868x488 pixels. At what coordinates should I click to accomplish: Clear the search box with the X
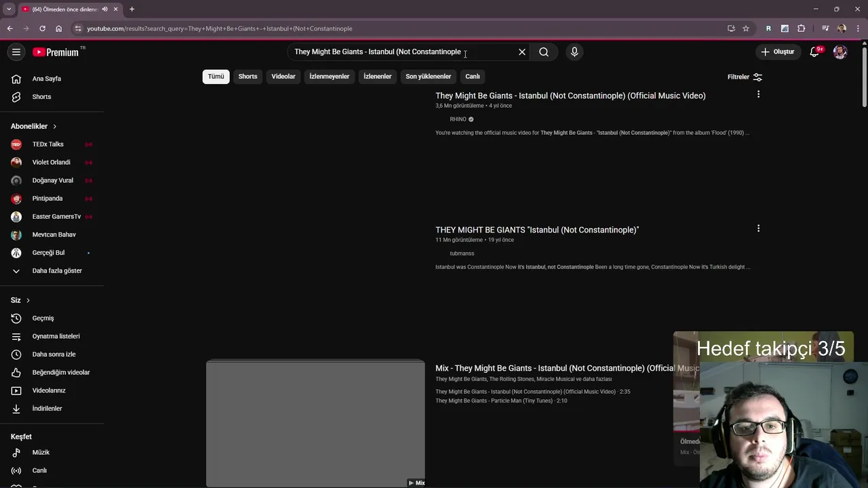pos(522,52)
